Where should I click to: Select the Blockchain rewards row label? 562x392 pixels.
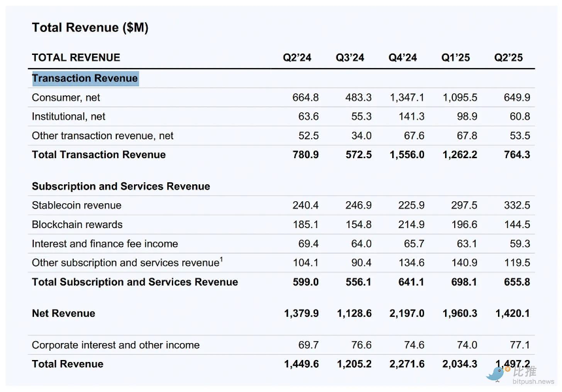(x=77, y=224)
